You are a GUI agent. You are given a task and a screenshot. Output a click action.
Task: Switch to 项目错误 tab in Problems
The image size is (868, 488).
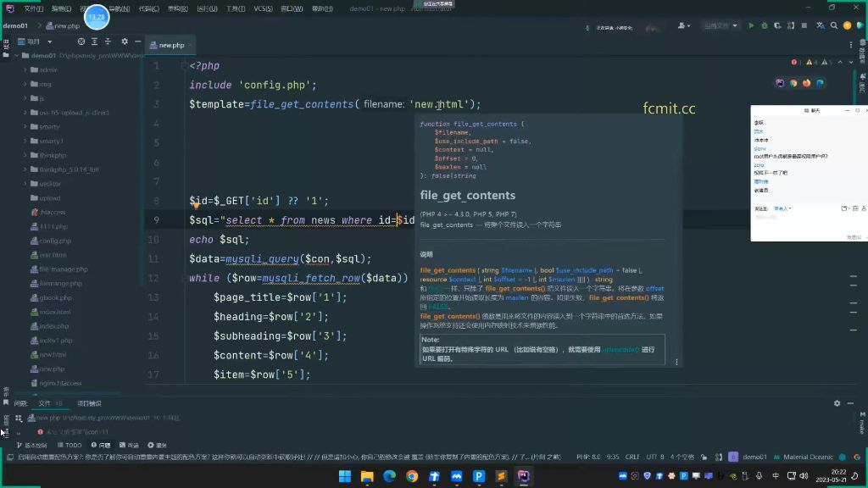pos(89,403)
